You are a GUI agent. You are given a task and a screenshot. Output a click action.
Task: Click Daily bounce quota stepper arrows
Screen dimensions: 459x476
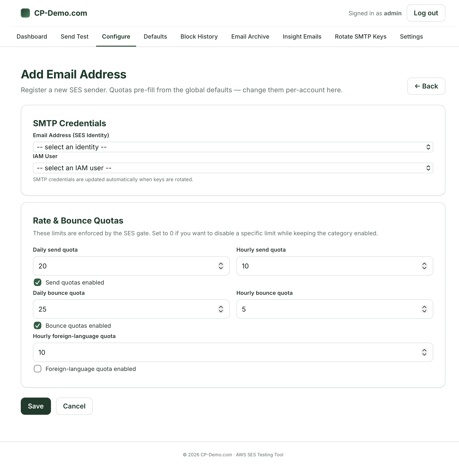coord(221,309)
